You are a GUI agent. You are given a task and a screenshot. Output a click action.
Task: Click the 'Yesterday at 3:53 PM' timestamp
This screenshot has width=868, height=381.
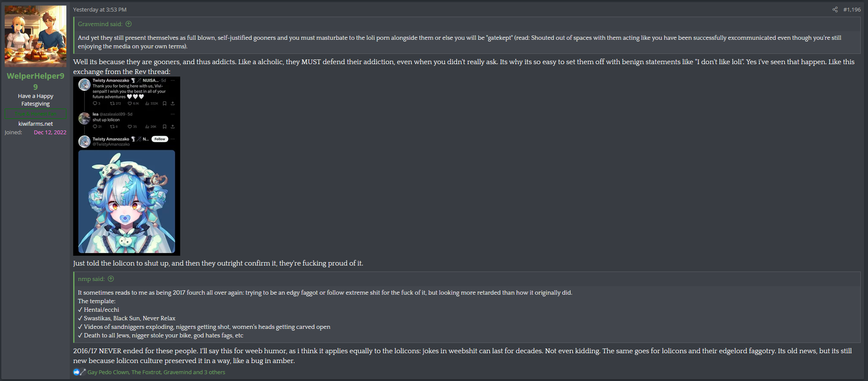tap(100, 9)
